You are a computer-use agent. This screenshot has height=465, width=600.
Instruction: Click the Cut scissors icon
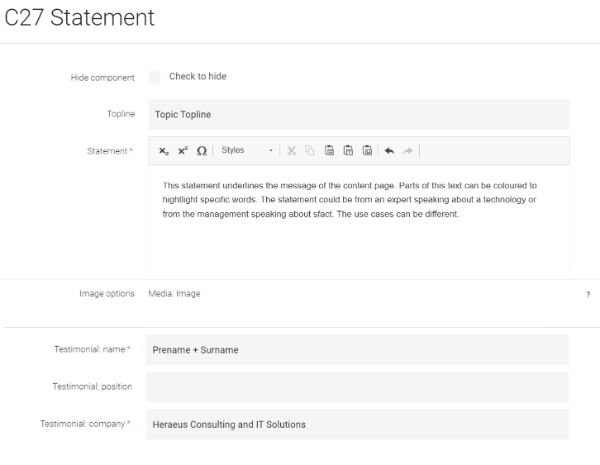(292, 150)
